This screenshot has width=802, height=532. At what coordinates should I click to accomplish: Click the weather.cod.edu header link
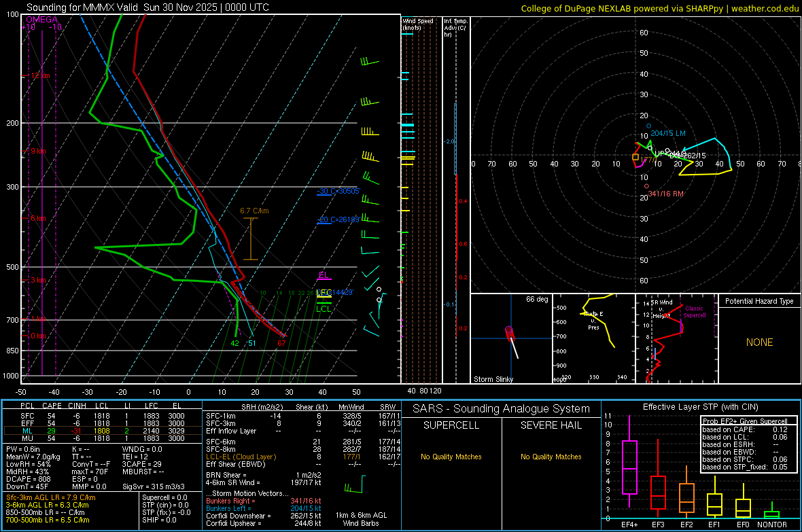click(765, 8)
